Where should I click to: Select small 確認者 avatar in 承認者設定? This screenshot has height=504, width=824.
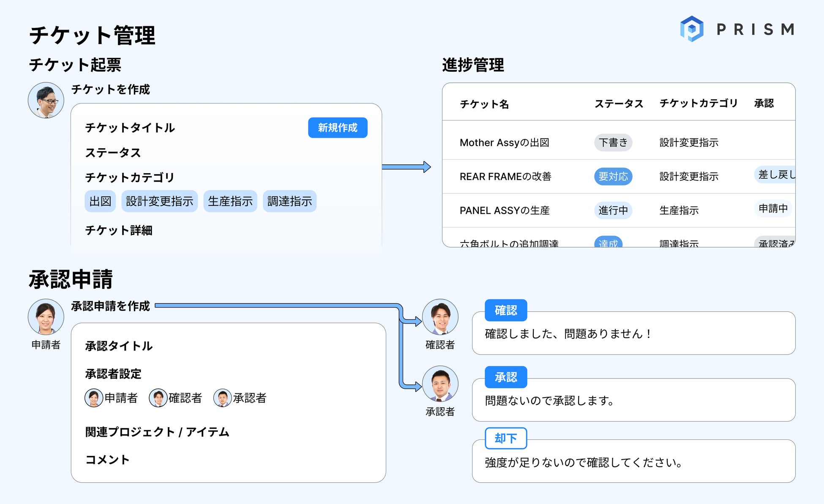pyautogui.click(x=158, y=398)
